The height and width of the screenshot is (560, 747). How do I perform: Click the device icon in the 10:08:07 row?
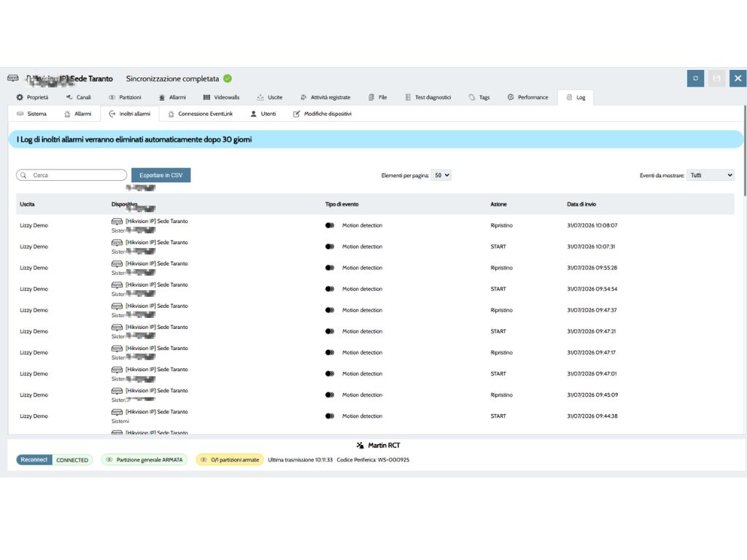117,222
